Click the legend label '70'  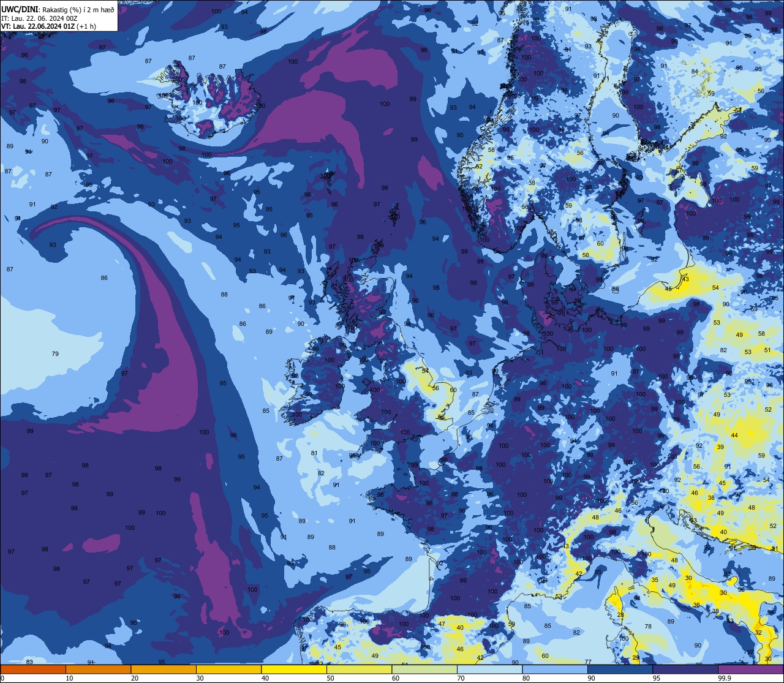click(461, 678)
